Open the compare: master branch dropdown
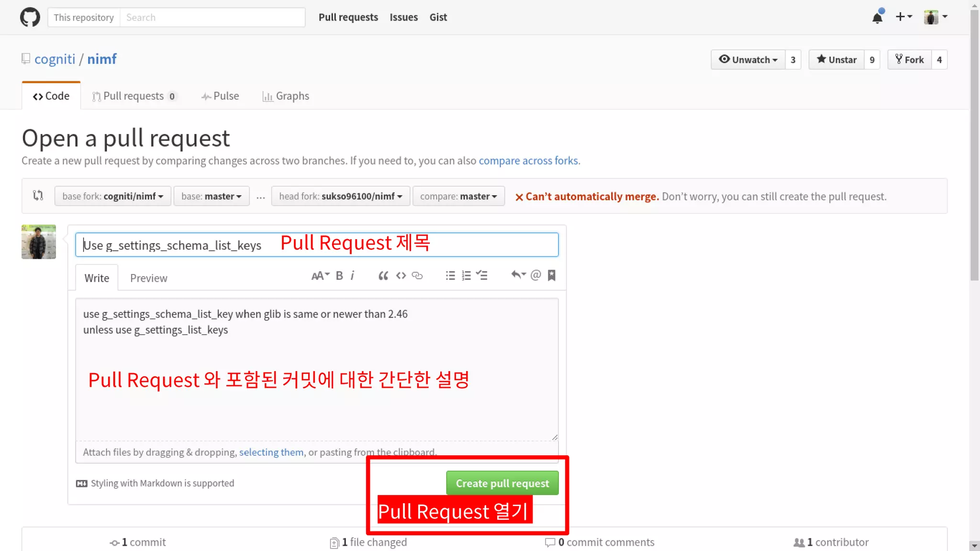980x551 pixels. [x=458, y=197]
